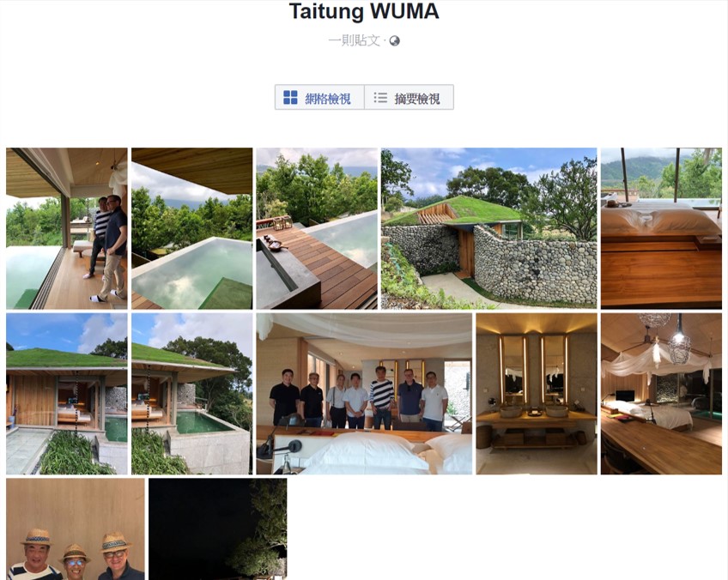The height and width of the screenshot is (580, 728).
Task: Open dark night tree photo
Action: click(218, 529)
